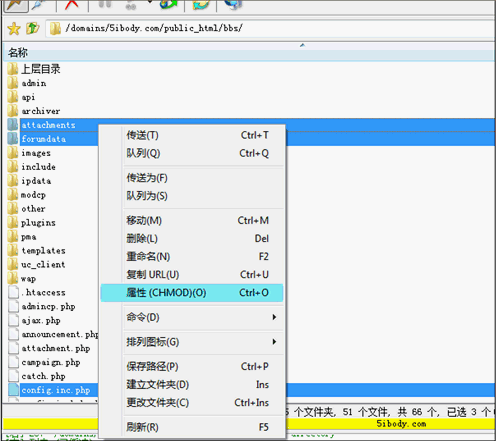Click the catch.php file icon
Viewport: 496px width, 441px height.
pyautogui.click(x=13, y=376)
